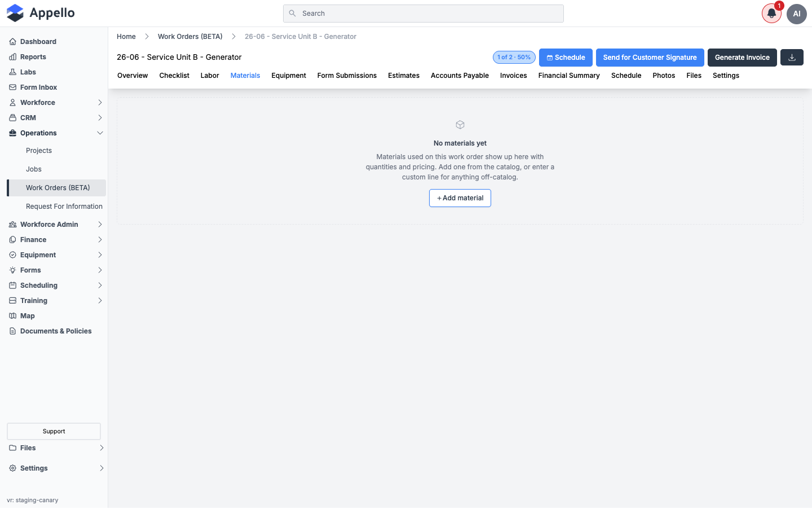This screenshot has width=812, height=518.
Task: Click the Add material button
Action: point(460,198)
